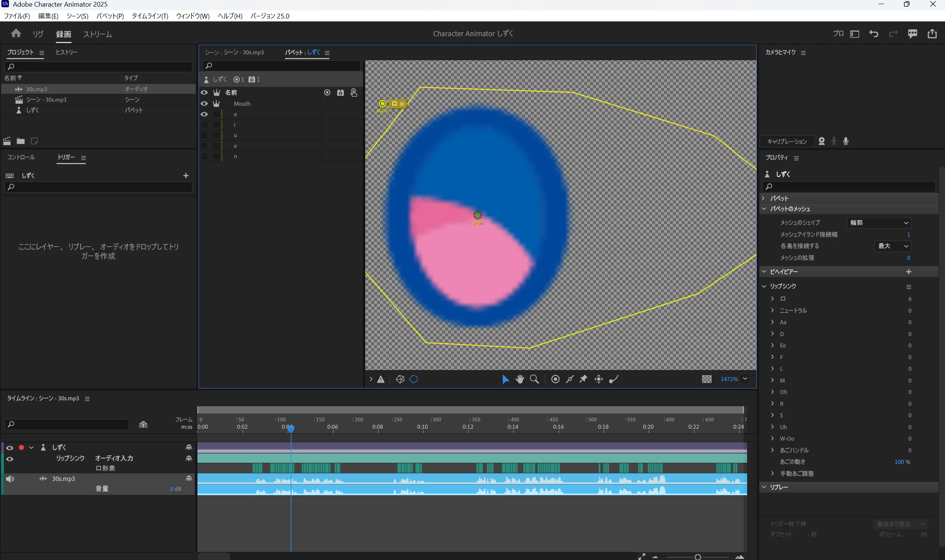Hide the Mouth layer with eye icon

pyautogui.click(x=204, y=103)
